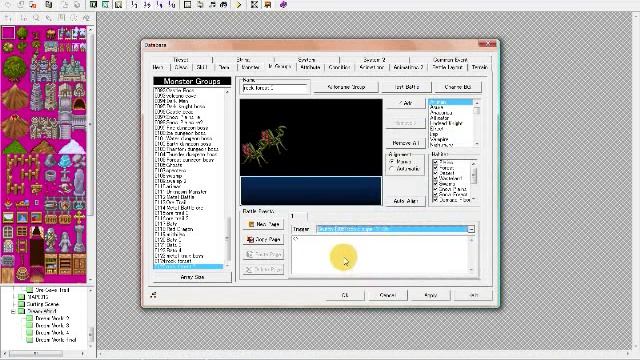Select Fire dungeon boss monster group

click(182, 128)
